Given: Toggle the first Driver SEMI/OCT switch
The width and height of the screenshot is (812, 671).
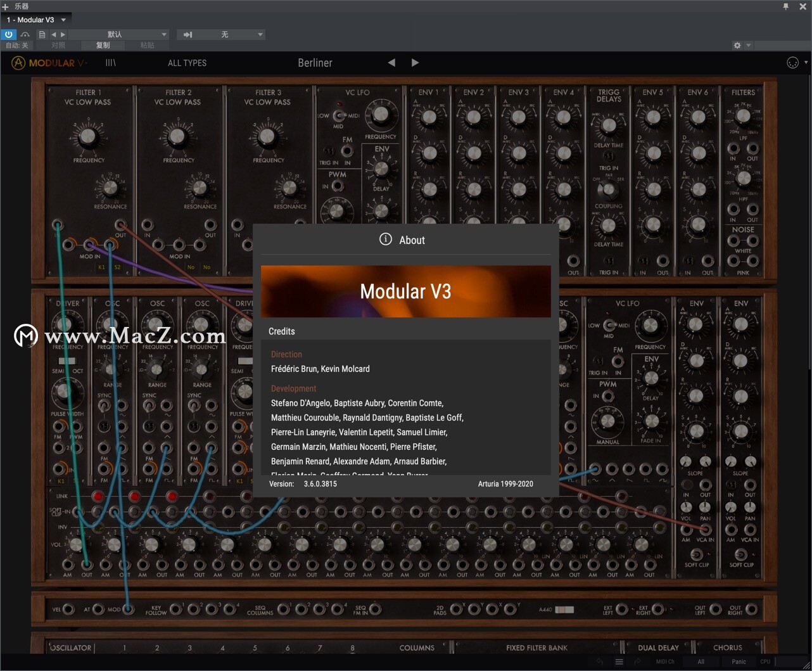Looking at the screenshot, I should [67, 361].
